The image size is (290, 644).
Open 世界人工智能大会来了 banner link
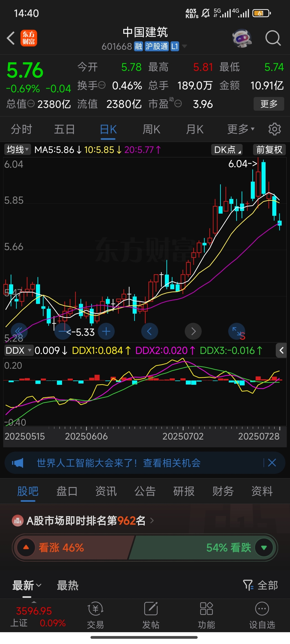pyautogui.click(x=119, y=463)
